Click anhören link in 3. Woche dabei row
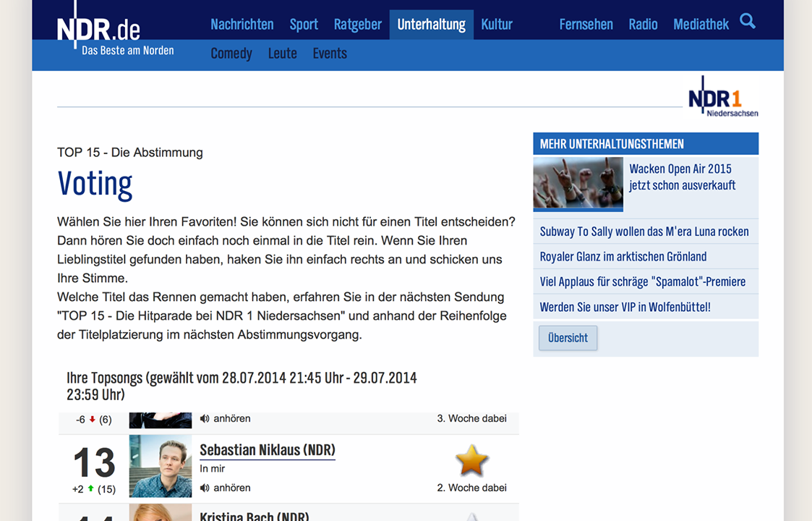 pyautogui.click(x=232, y=418)
